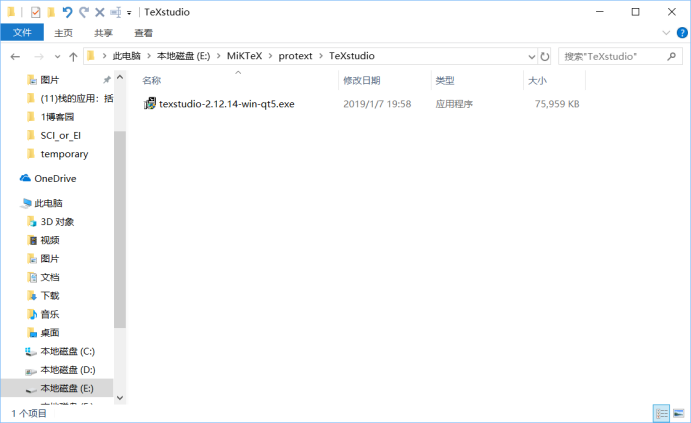Click the texstudio installer file icon
This screenshot has width=691, height=423.
pos(150,104)
